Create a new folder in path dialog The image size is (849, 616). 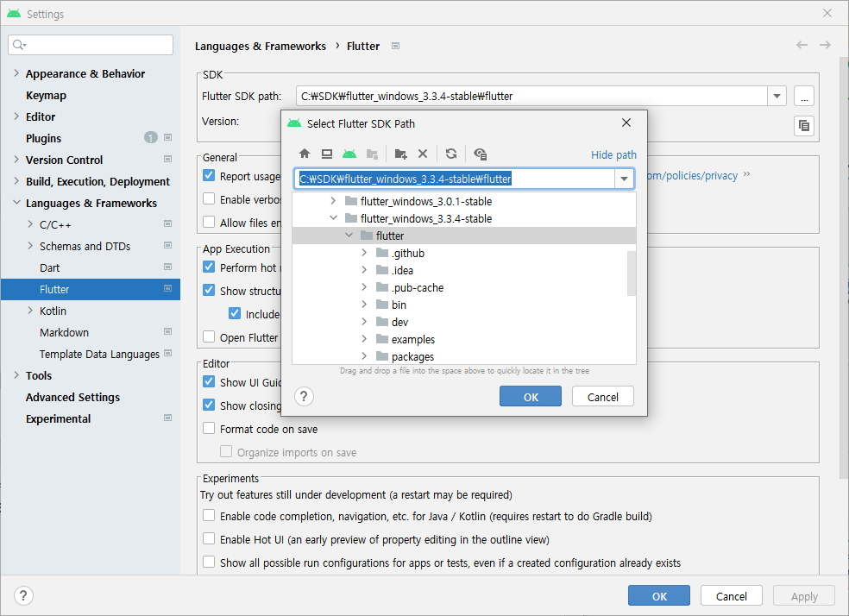(400, 154)
